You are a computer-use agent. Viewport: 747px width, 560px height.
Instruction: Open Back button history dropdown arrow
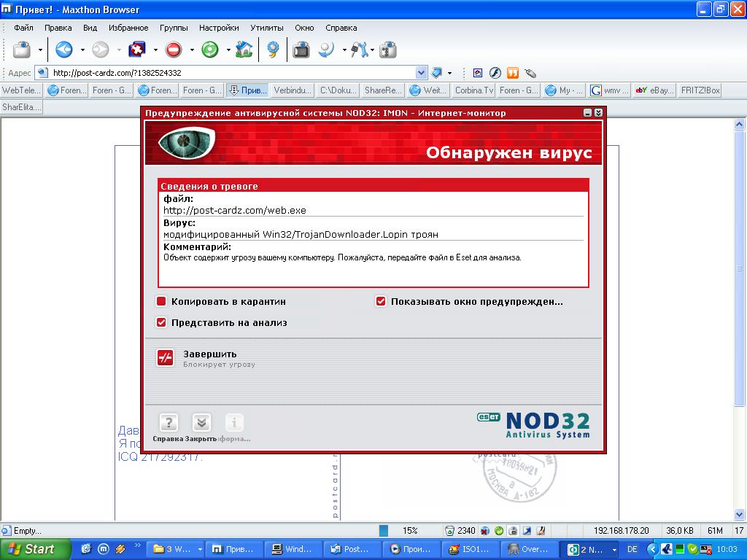[x=82, y=50]
